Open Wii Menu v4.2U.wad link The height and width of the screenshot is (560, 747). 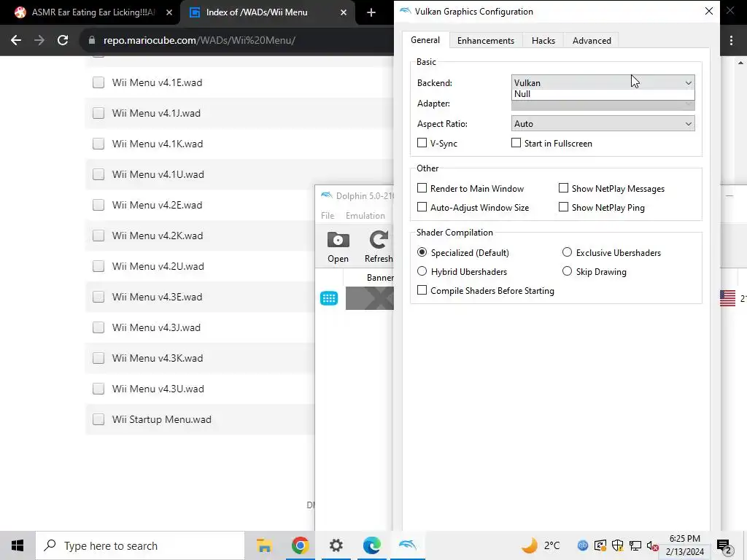point(158,266)
